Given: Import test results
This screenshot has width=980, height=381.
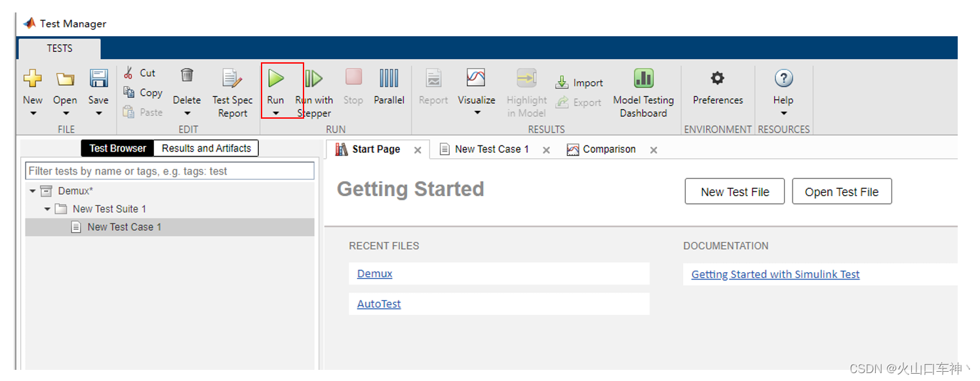Looking at the screenshot, I should pos(579,83).
